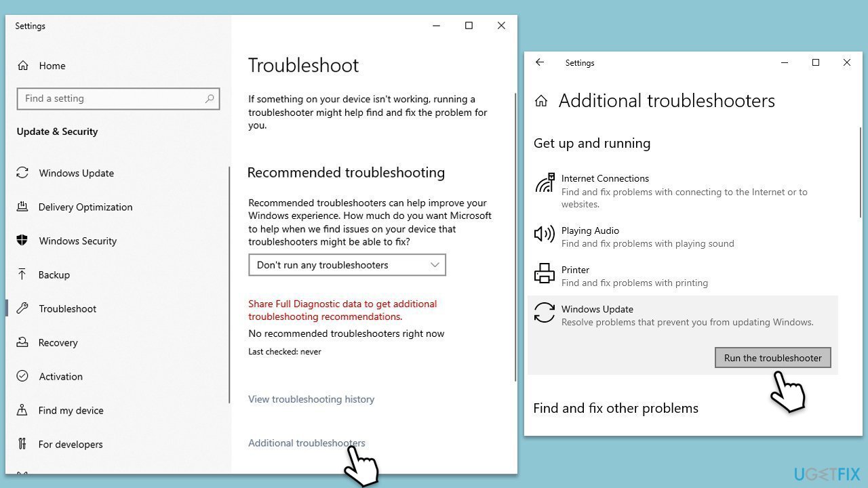Image resolution: width=868 pixels, height=488 pixels.
Task: Click the Troubleshoot window vertical scrollbar
Action: (515, 237)
